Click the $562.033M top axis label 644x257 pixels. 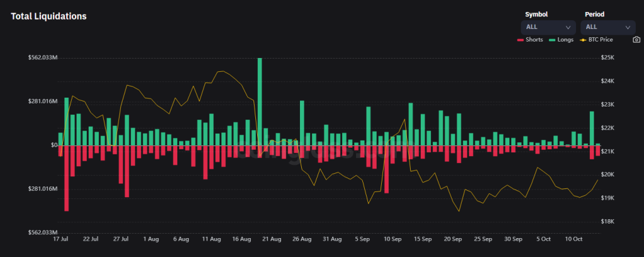pyautogui.click(x=43, y=58)
